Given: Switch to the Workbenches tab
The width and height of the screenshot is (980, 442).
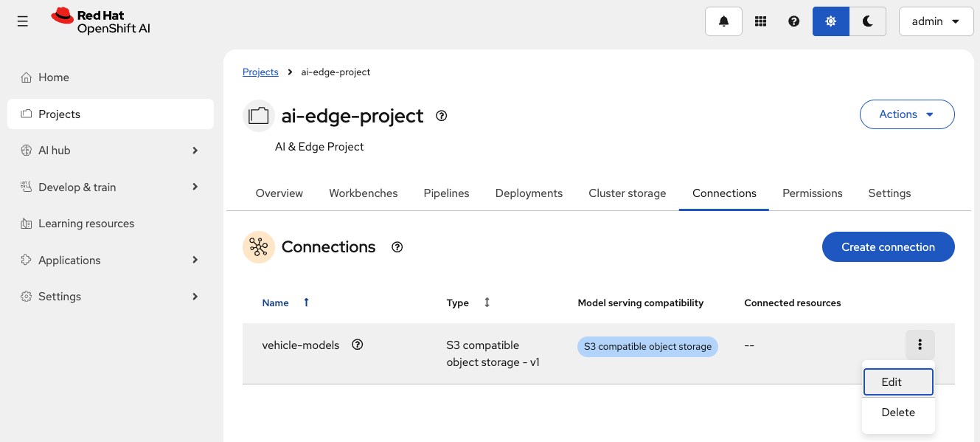Looking at the screenshot, I should 363,193.
